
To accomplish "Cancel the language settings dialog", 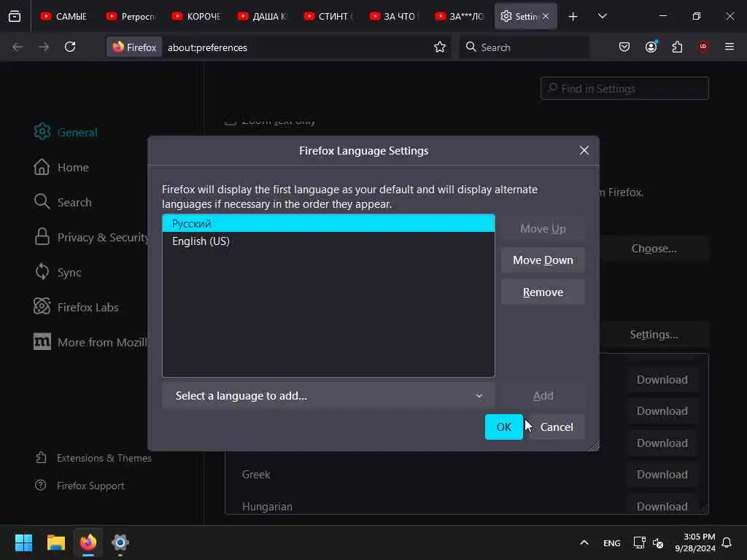I will 557,427.
